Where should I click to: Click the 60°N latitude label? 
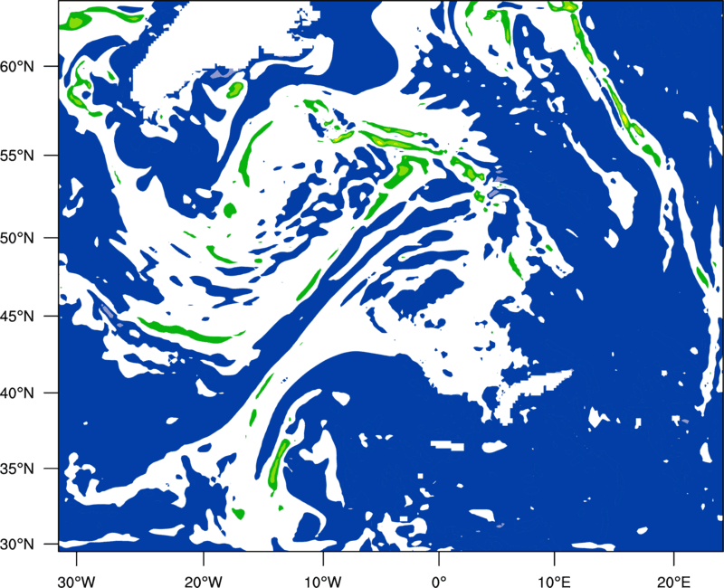(x=17, y=66)
